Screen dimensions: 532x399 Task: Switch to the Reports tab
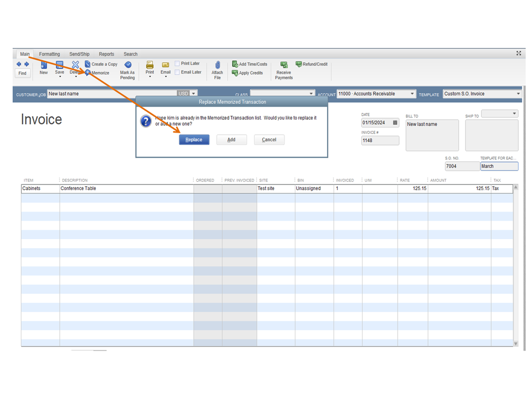107,54
